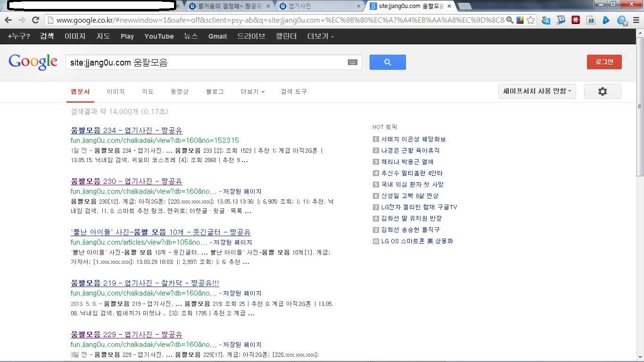Open the red asterisk LastPass extension
The height and width of the screenshot is (362, 644).
(576, 20)
